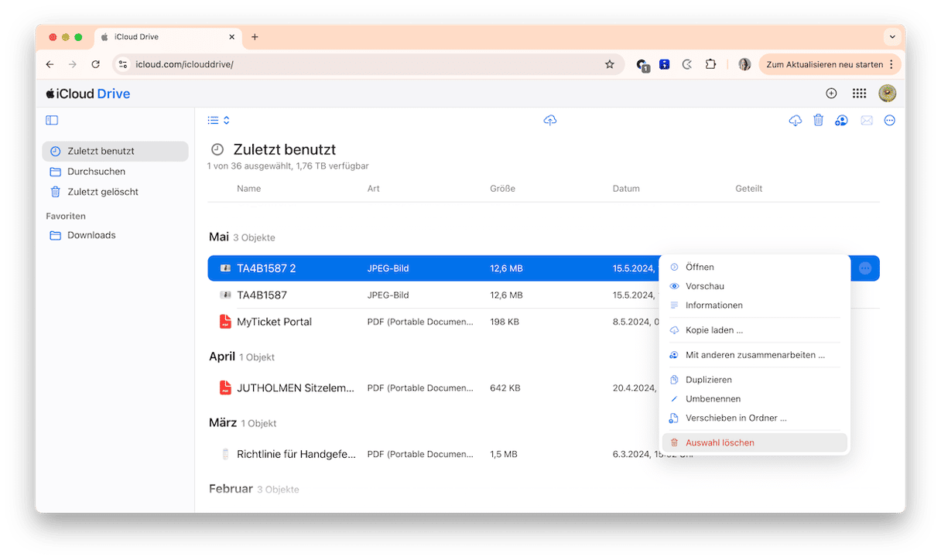Open the iCloud account avatar
This screenshot has width=941, height=560.
tap(887, 94)
